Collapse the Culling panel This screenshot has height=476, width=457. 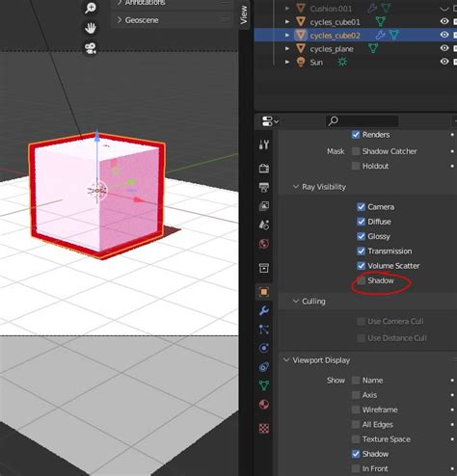296,302
